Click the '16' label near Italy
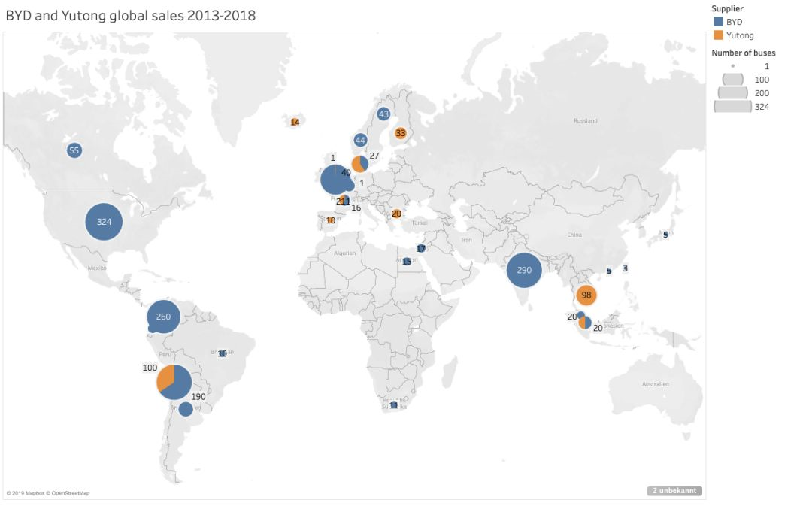 coord(356,208)
